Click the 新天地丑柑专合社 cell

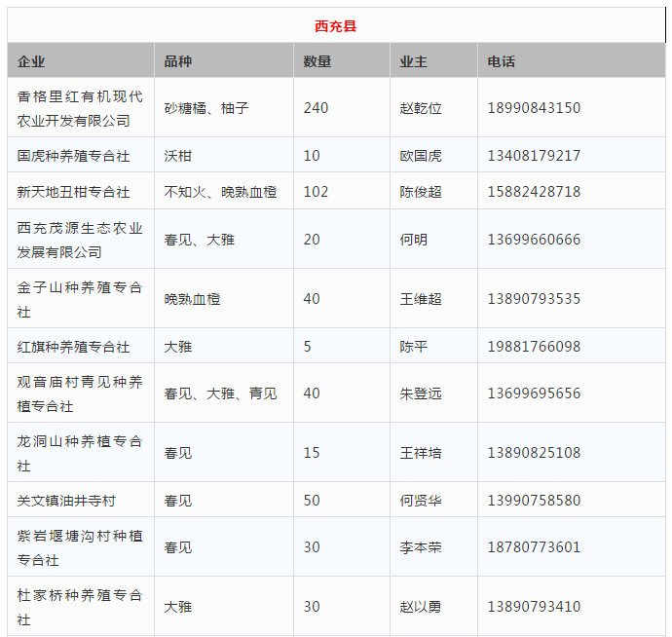(74, 192)
